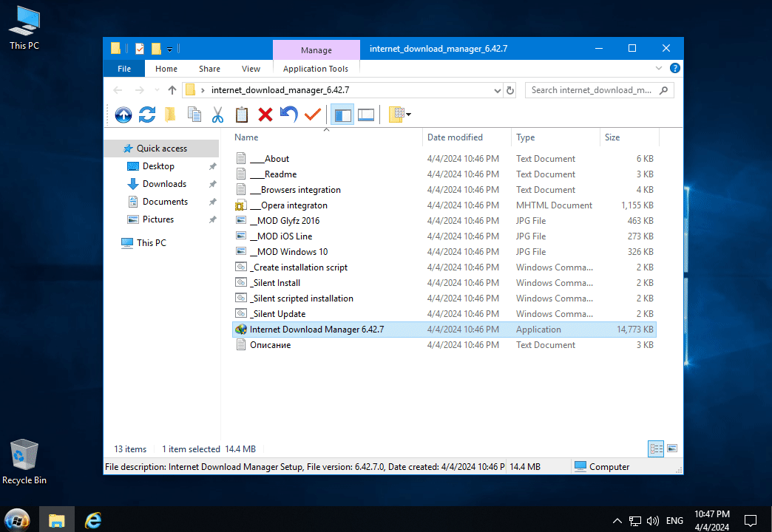Click the address bar path field
This screenshot has width=772, height=532.
(342, 90)
